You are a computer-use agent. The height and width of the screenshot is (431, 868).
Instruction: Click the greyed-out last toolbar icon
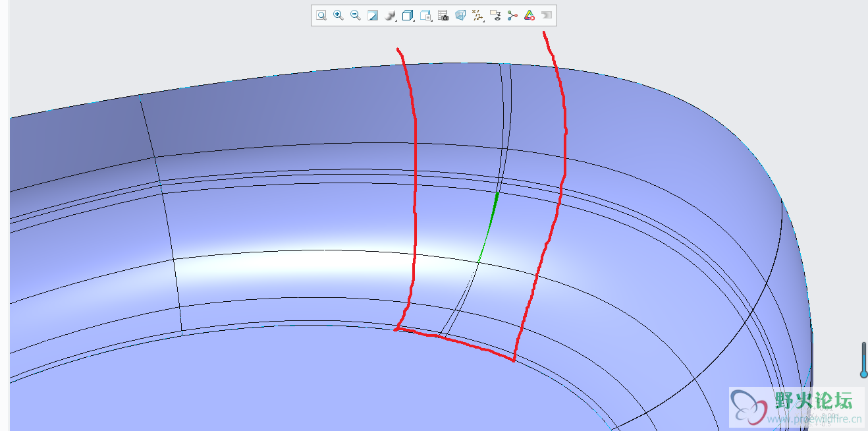(547, 15)
